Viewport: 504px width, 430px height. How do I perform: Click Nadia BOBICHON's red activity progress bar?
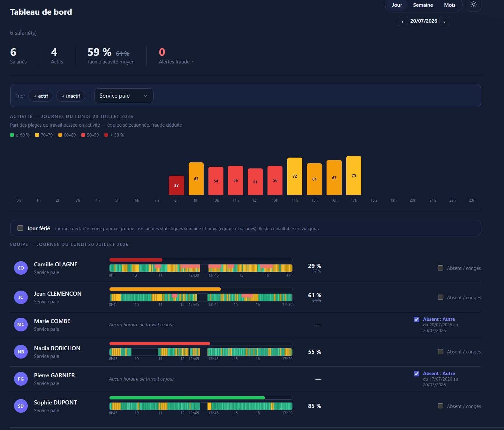[160, 344]
